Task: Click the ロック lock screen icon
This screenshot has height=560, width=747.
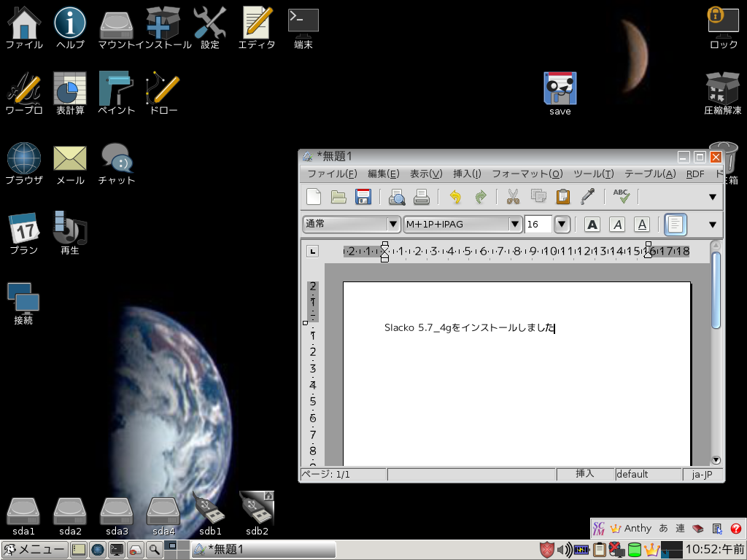Action: tap(723, 28)
